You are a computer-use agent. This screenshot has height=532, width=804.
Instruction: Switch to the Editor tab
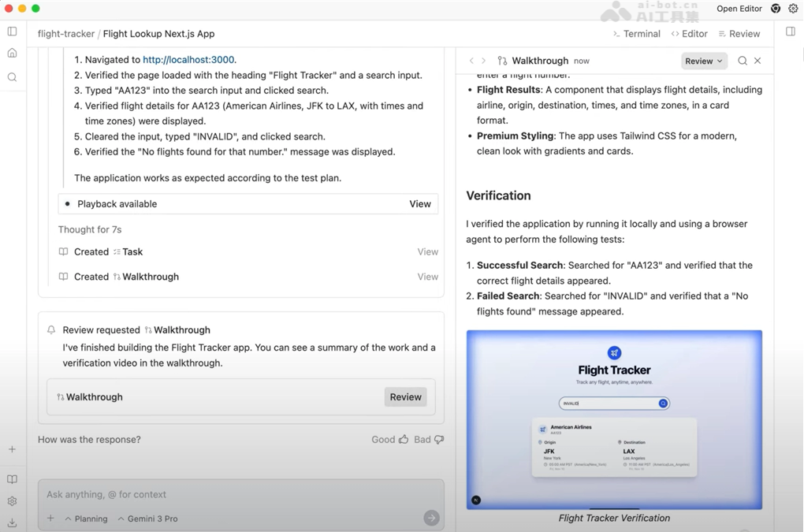click(x=689, y=34)
